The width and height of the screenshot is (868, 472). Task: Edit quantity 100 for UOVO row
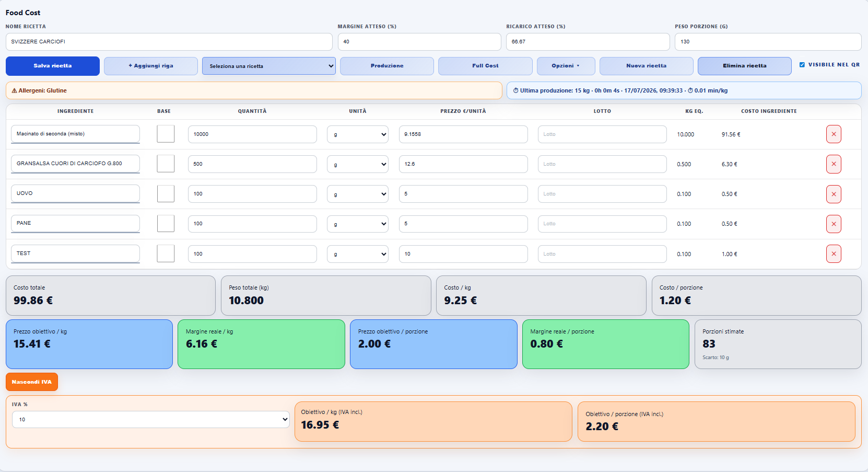(252, 194)
